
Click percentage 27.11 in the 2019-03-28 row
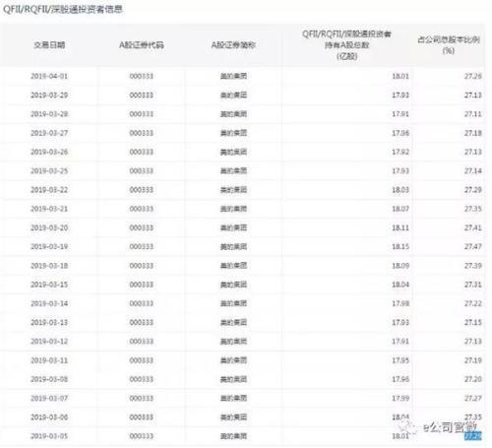473,114
